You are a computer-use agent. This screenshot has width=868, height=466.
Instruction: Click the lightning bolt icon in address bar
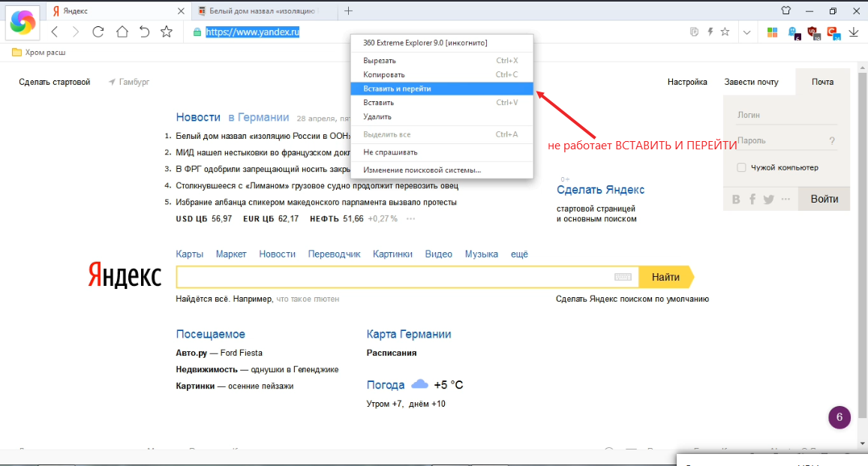point(710,32)
